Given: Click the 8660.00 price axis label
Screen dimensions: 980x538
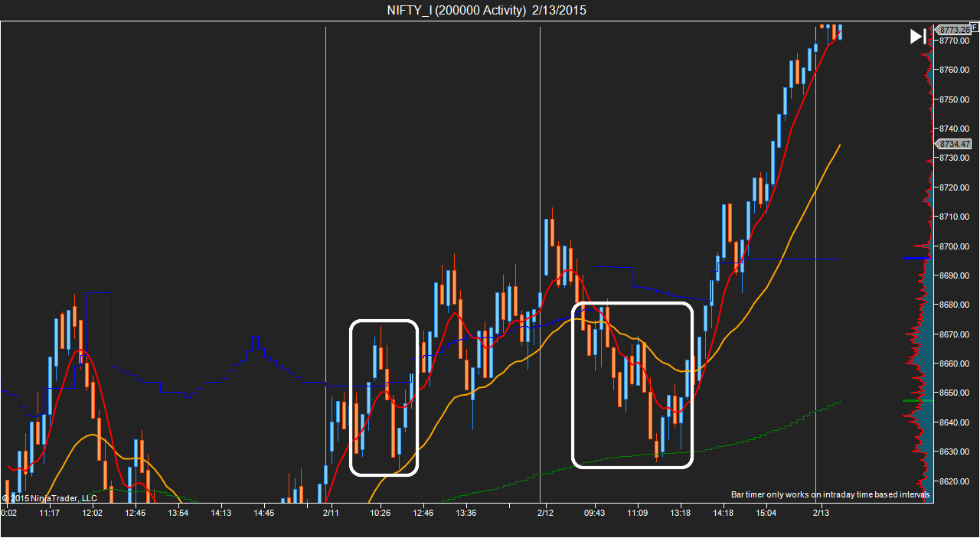Looking at the screenshot, I should [954, 364].
